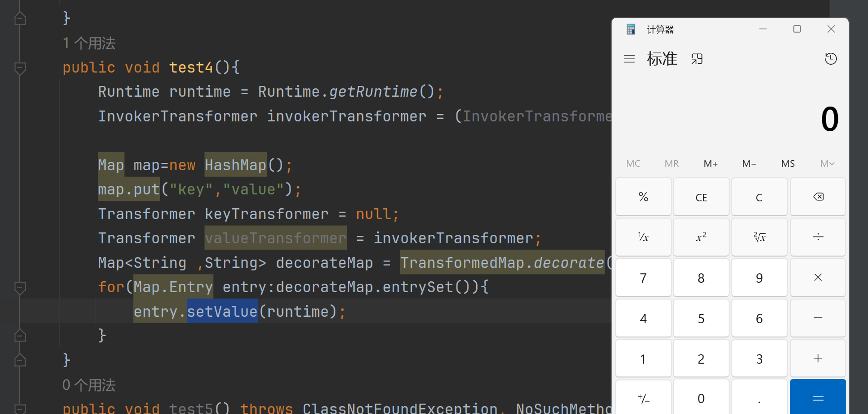Screen dimensions: 868x414
Task: Click the x squared key
Action: point(701,237)
